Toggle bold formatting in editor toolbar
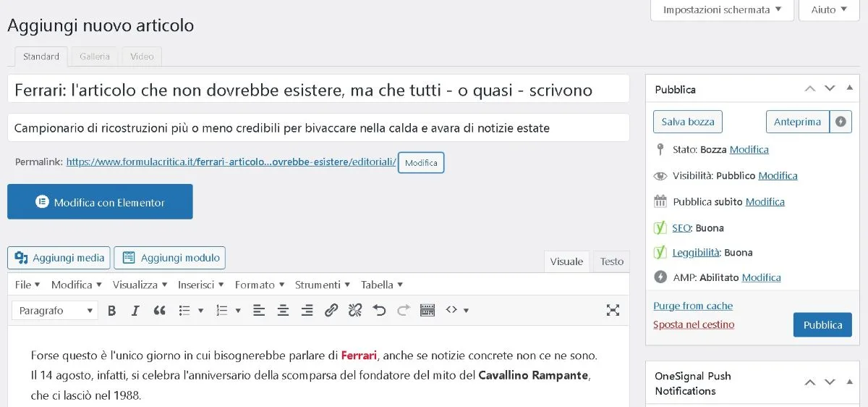Screen dimensions: 868x407 tap(111, 311)
